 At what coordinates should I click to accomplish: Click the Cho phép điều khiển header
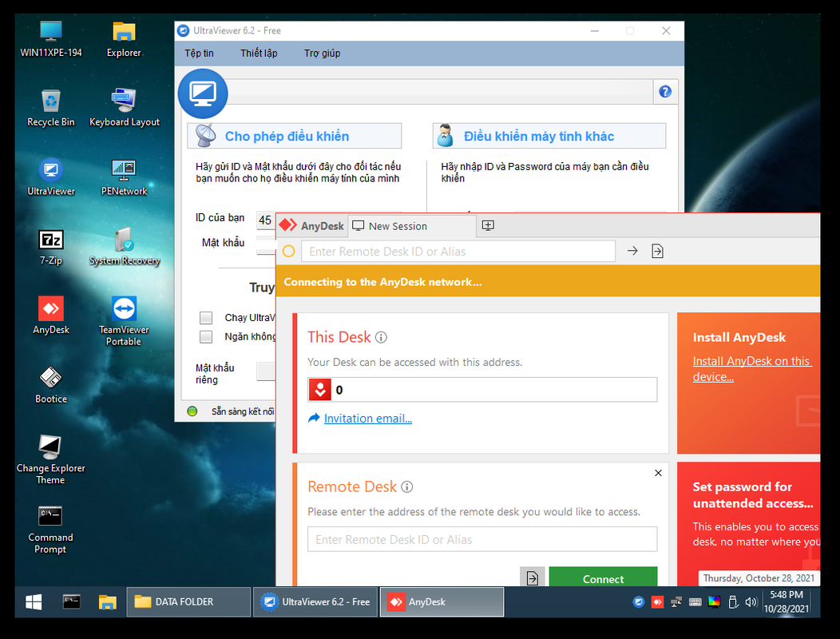294,136
